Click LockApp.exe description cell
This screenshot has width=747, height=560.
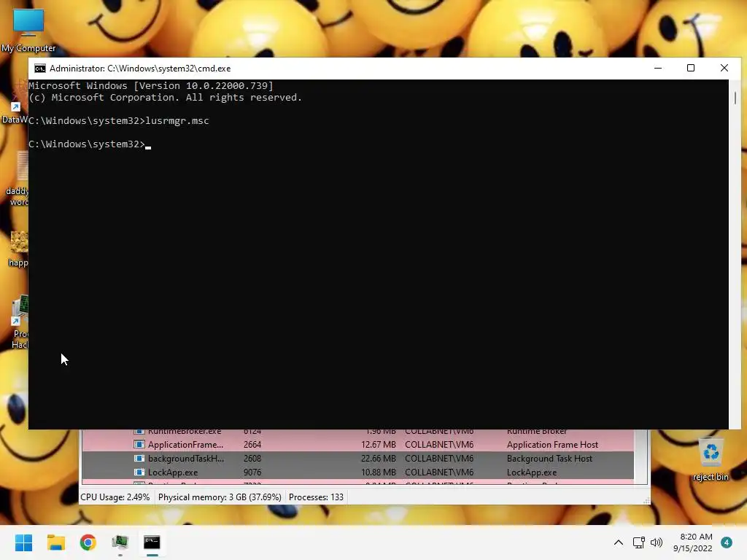coord(532,472)
